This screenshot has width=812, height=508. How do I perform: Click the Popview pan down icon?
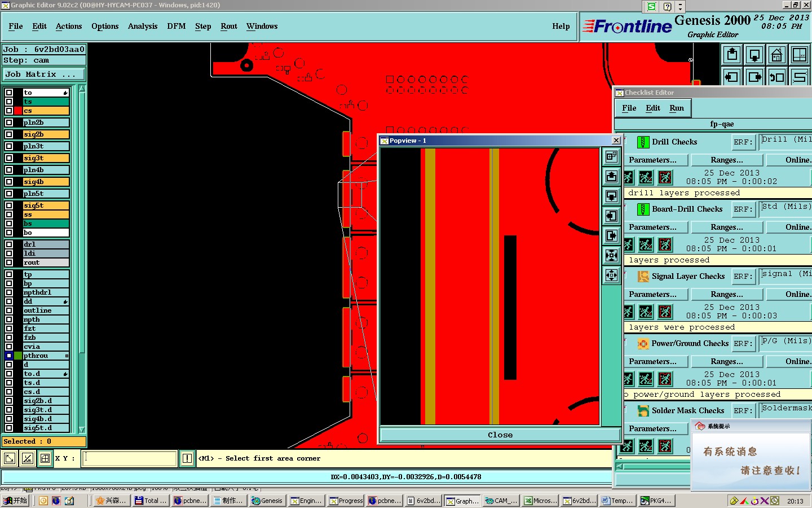coord(612,196)
